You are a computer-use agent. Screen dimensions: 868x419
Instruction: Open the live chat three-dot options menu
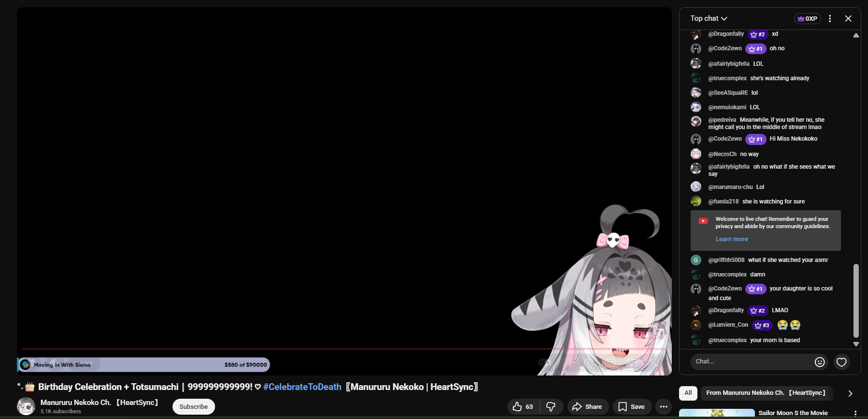[x=830, y=18]
